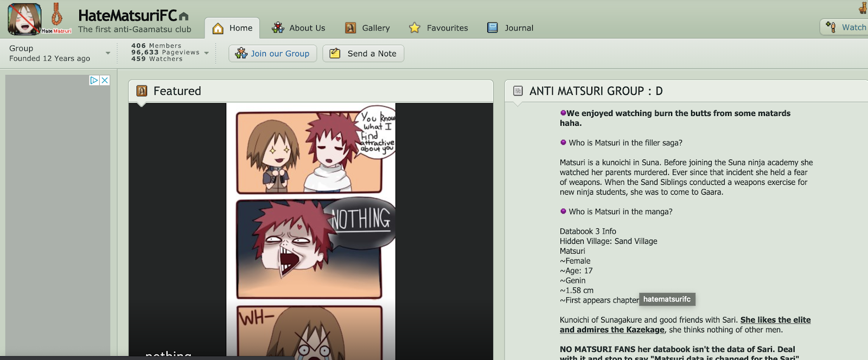Click the house icon on the Home tab

tap(218, 28)
